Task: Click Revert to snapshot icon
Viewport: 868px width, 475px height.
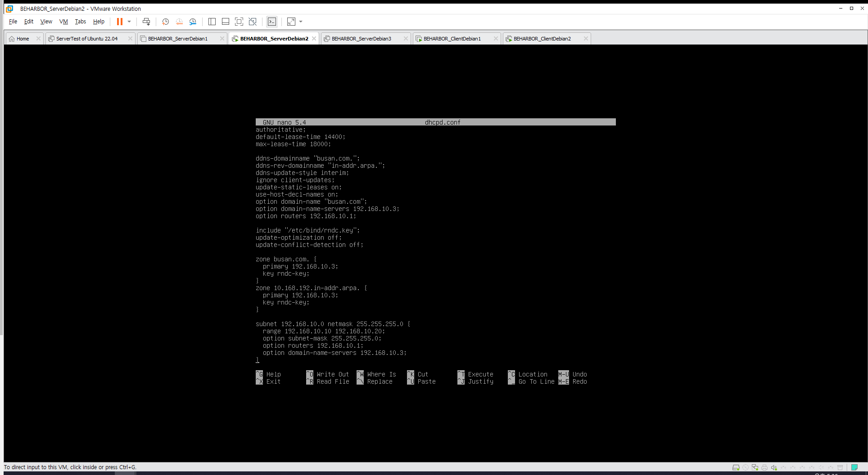Action: pyautogui.click(x=179, y=22)
